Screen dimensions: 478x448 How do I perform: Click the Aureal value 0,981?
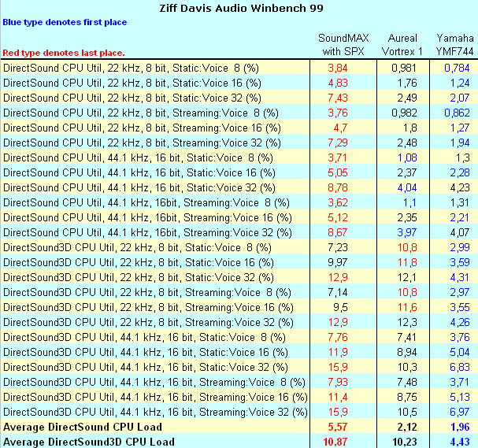pyautogui.click(x=404, y=68)
